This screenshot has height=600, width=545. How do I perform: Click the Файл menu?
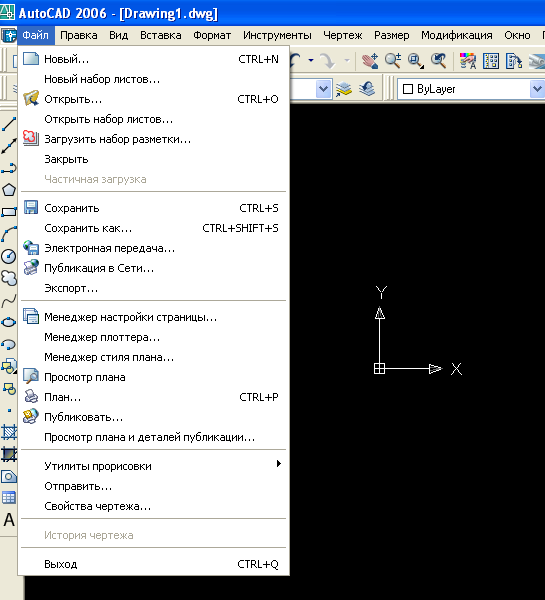click(x=36, y=35)
